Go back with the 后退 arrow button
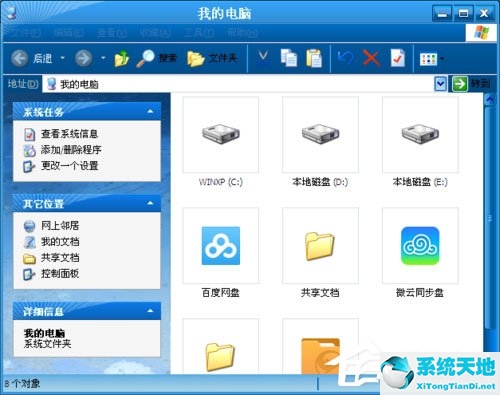This screenshot has height=395, width=500. 32,59
